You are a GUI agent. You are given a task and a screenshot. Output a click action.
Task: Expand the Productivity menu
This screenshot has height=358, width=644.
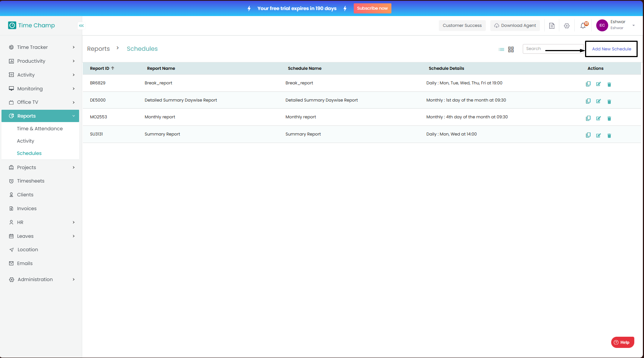[x=74, y=61]
